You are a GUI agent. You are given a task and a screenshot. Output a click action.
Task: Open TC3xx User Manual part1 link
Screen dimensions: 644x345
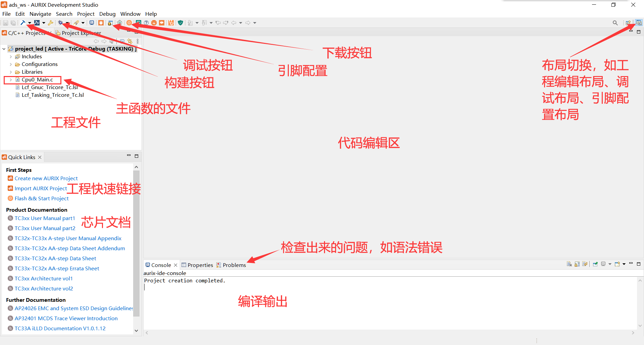coord(45,218)
